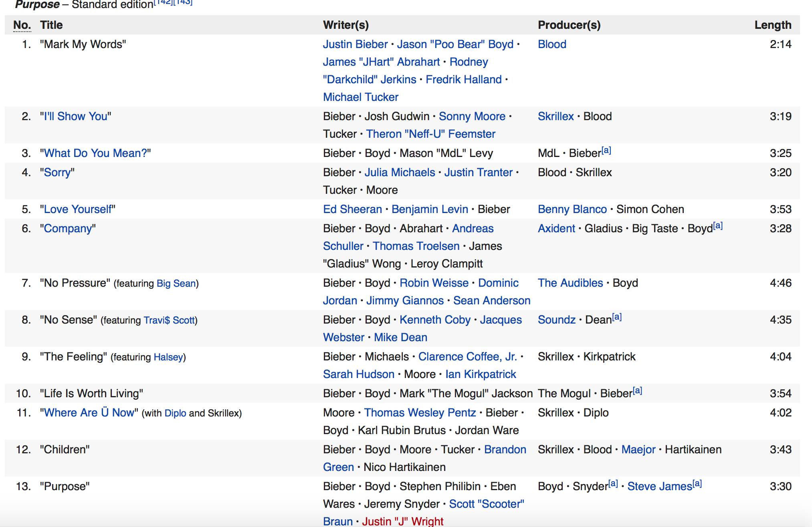The width and height of the screenshot is (812, 527).
Task: Click citation [142] beside Standard edition
Action: 163,2
